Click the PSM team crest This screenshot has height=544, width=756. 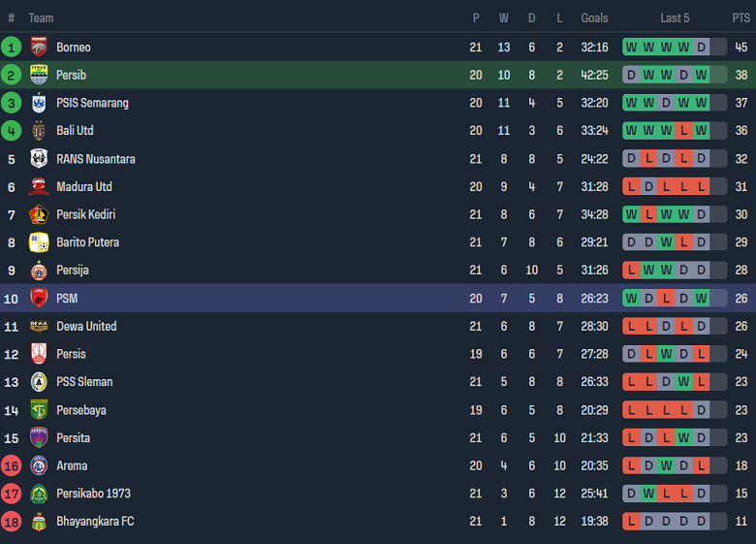39,299
